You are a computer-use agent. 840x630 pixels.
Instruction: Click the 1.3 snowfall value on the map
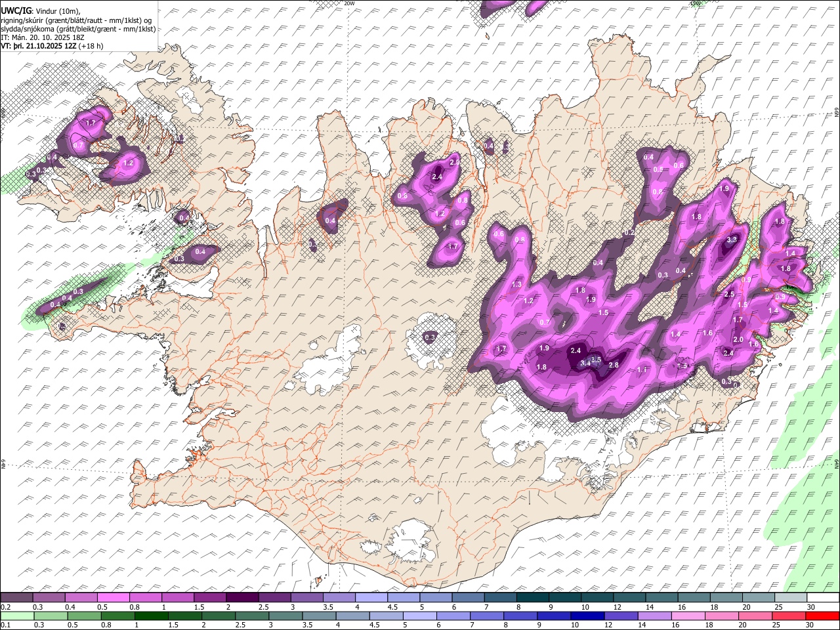pos(516,284)
